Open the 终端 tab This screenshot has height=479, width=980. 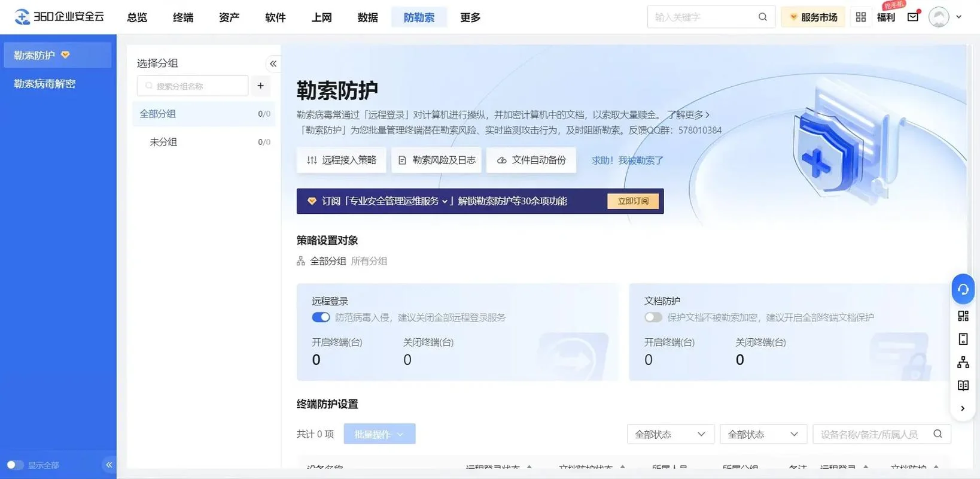click(x=183, y=17)
